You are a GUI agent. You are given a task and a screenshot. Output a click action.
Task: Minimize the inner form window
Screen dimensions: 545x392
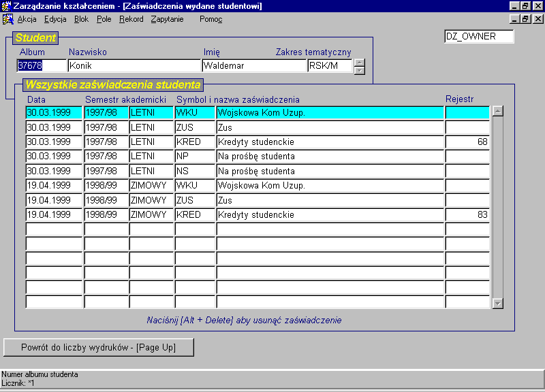click(x=515, y=19)
